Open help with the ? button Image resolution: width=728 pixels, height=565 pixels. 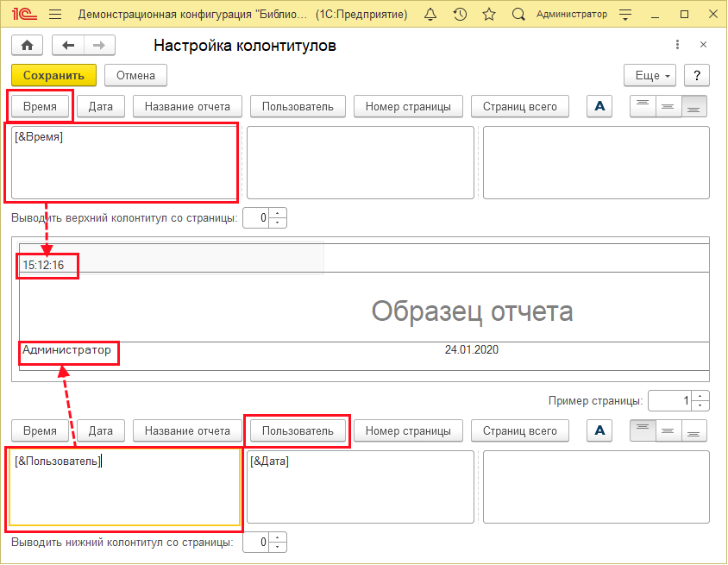point(696,75)
